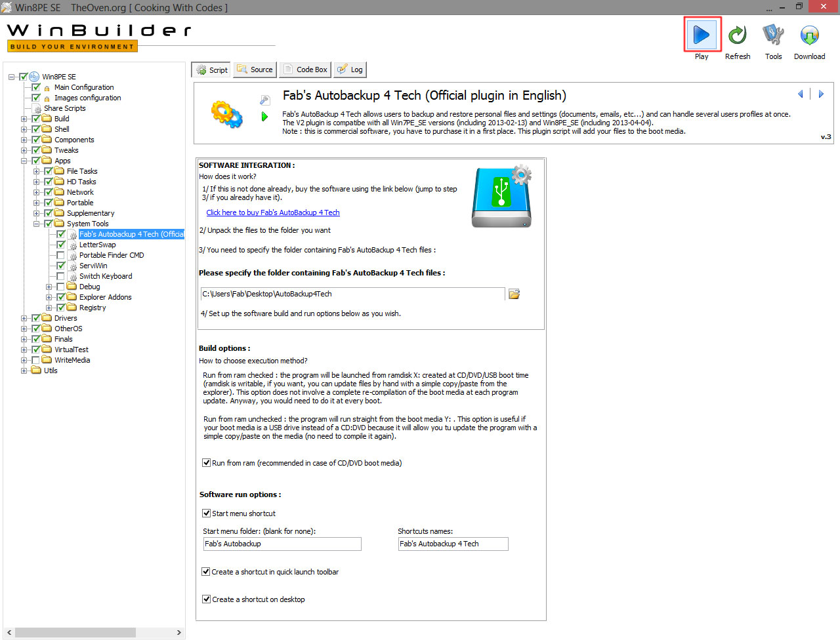The height and width of the screenshot is (644, 840).
Task: Enable the Switch Keyboard checkbox
Action: coord(60,276)
